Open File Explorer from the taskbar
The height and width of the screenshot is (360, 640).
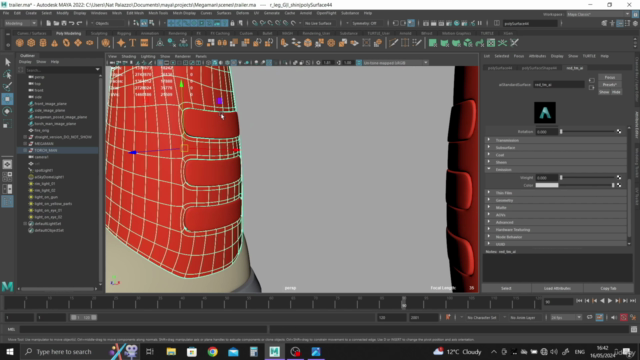point(171,351)
